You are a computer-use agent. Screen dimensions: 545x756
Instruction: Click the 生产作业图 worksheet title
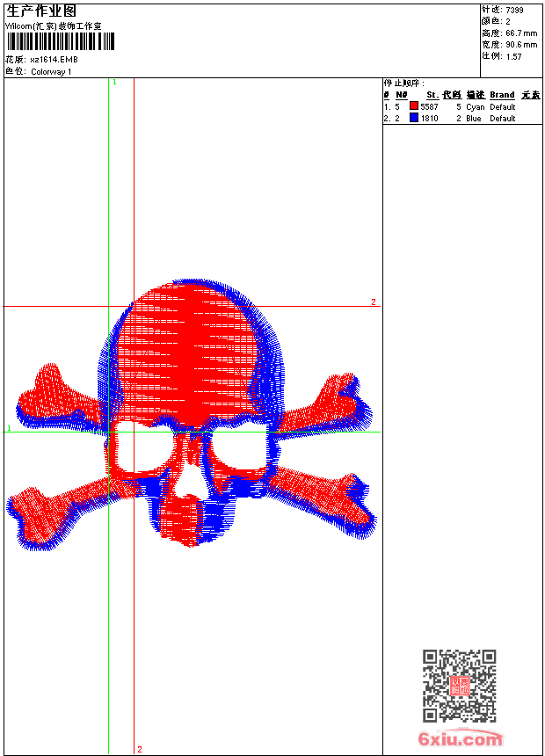click(x=40, y=11)
